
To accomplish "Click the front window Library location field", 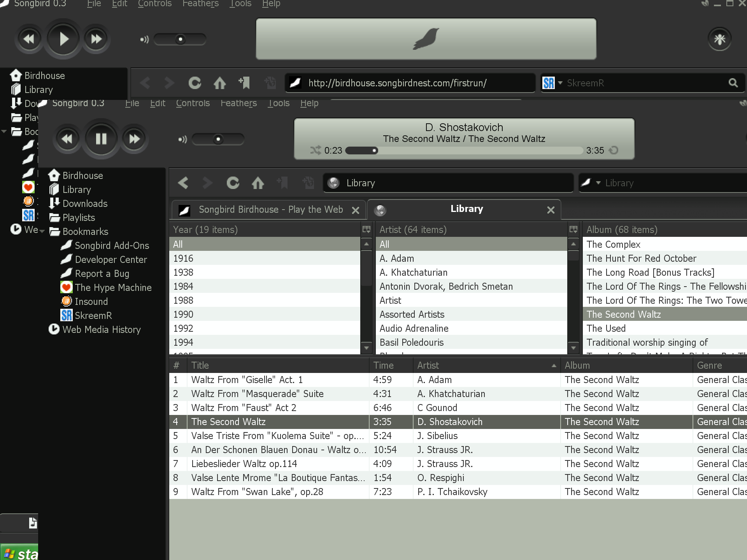I will pyautogui.click(x=448, y=183).
